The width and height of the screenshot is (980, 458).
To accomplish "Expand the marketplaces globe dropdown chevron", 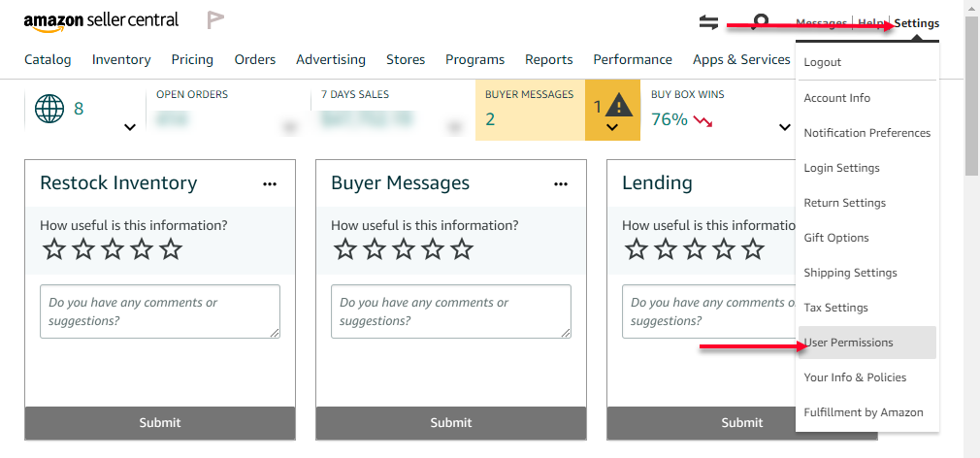I will coord(130,127).
